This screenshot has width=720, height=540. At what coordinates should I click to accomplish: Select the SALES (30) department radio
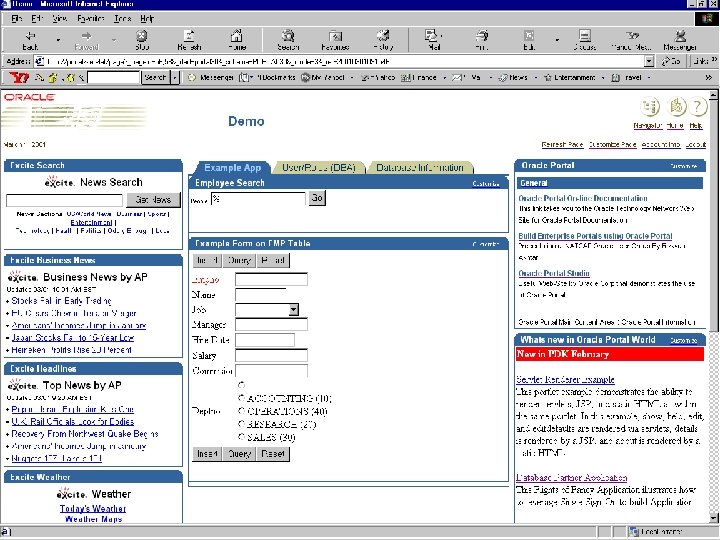pos(242,437)
